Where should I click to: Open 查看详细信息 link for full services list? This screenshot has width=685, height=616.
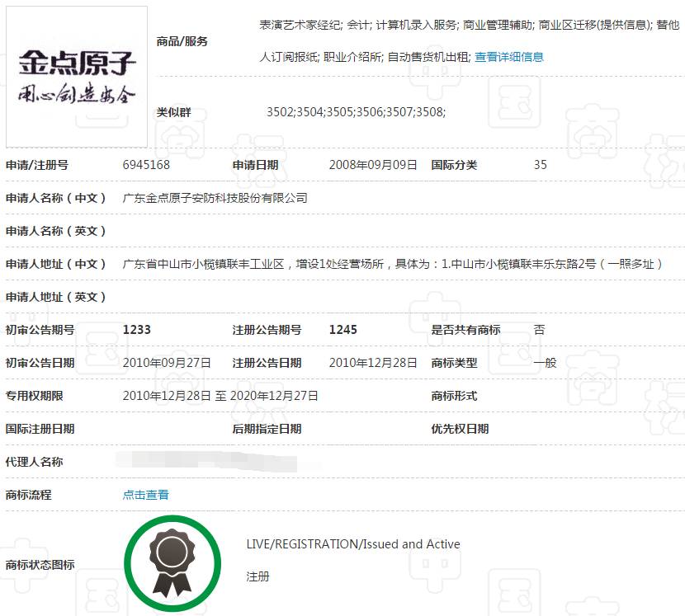click(x=509, y=57)
